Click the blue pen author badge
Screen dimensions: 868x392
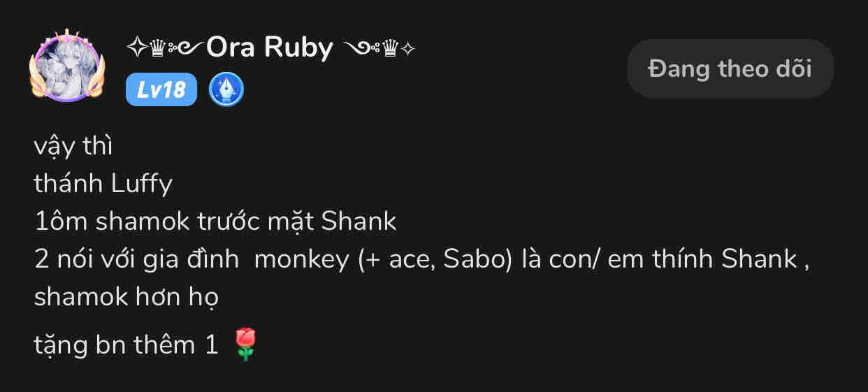[226, 89]
